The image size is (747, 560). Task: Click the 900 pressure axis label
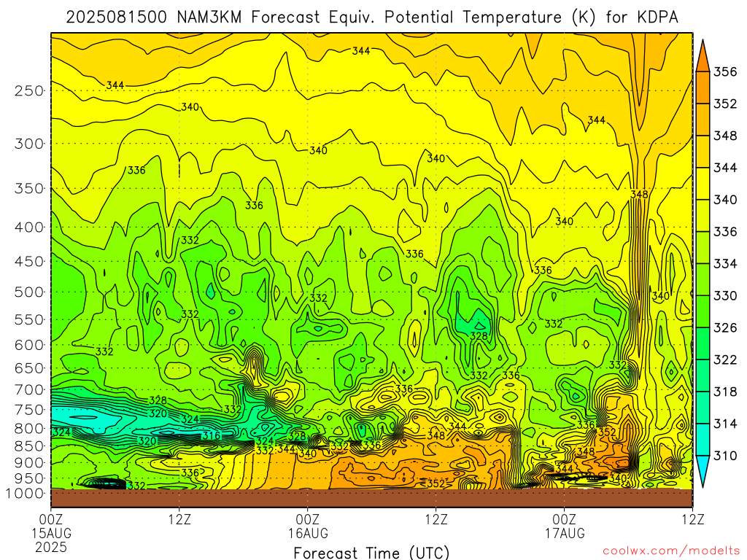coord(29,462)
